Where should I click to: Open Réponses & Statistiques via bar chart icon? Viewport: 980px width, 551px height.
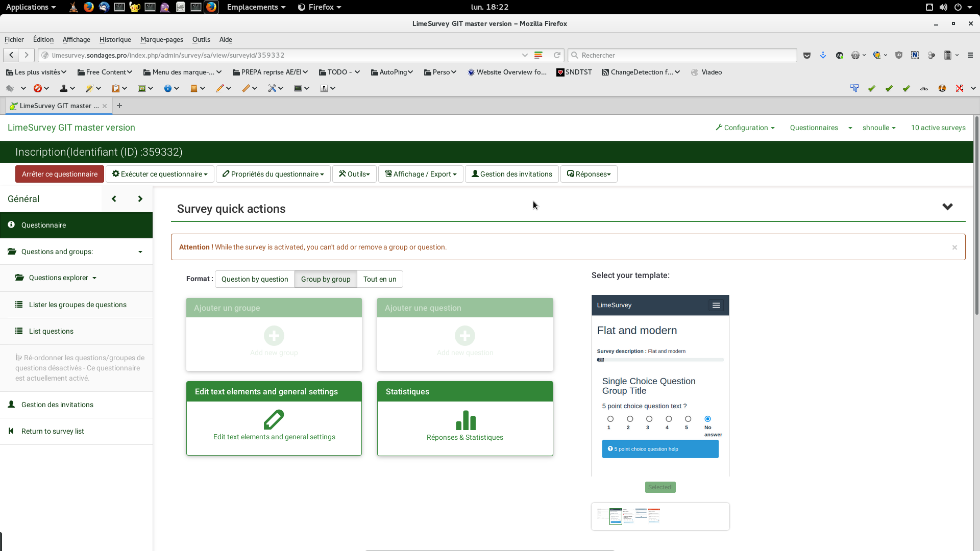[465, 420]
